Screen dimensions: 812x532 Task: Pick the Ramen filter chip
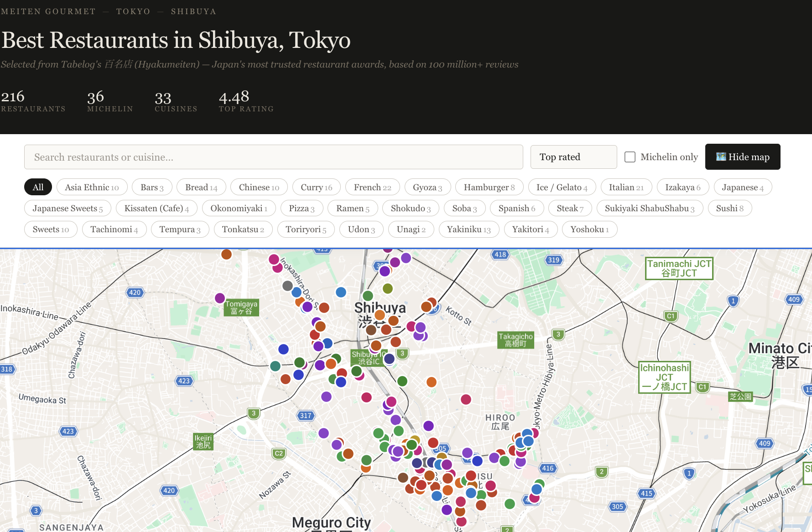tap(353, 208)
